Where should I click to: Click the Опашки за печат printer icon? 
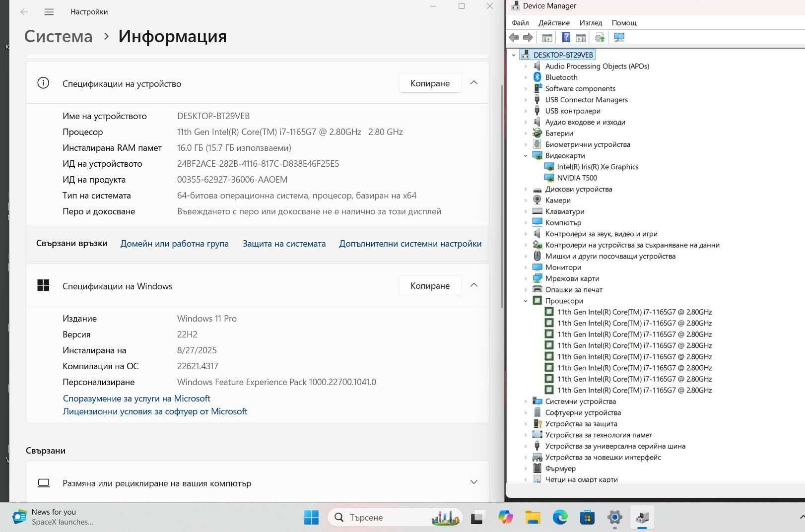tap(537, 289)
